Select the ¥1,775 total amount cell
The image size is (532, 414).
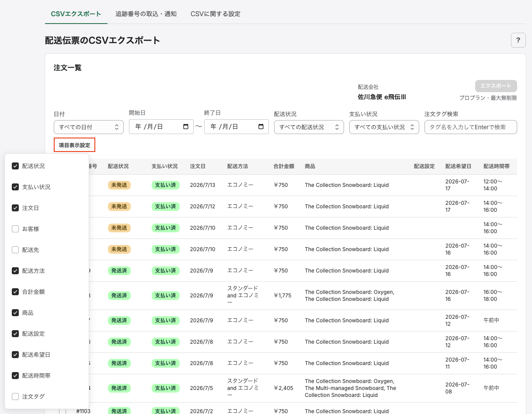tap(283, 296)
